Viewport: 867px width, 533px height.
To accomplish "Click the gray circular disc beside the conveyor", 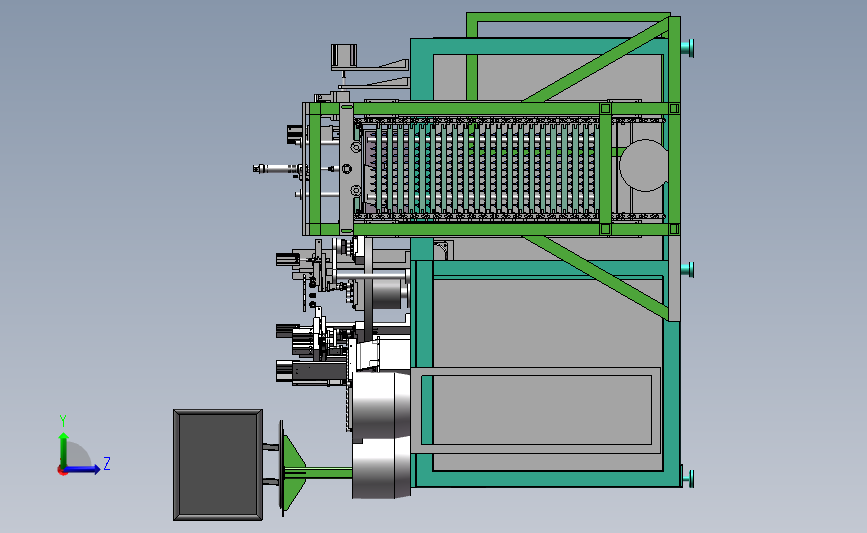I will (643, 165).
